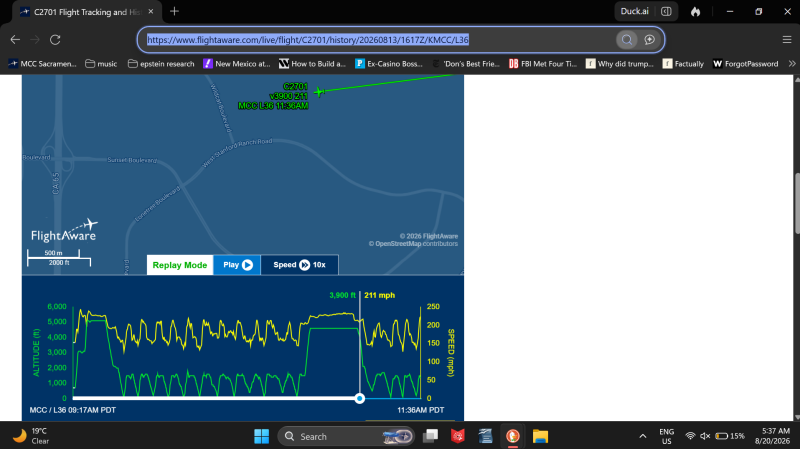Viewport: 800px width, 449px height.
Task: Open File Explorer from taskbar
Action: click(x=540, y=436)
